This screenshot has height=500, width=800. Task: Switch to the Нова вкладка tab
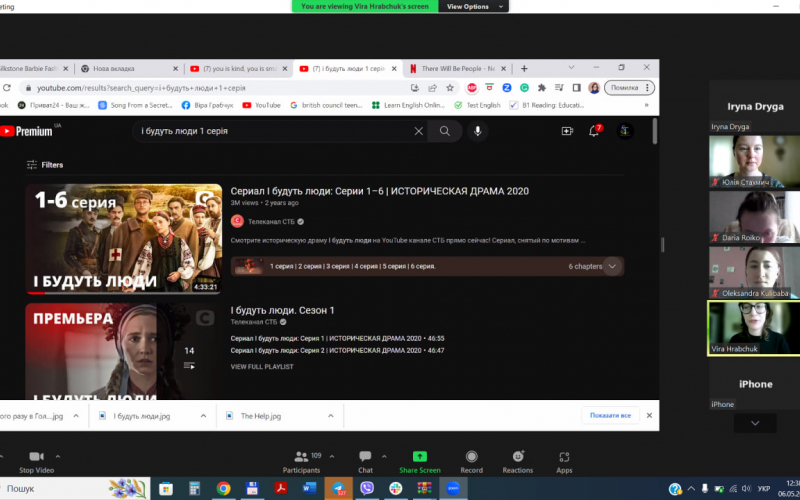point(128,68)
